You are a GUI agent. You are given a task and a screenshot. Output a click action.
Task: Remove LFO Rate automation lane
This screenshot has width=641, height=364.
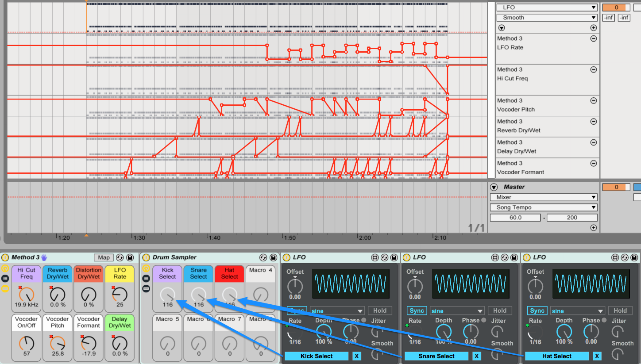pyautogui.click(x=593, y=38)
